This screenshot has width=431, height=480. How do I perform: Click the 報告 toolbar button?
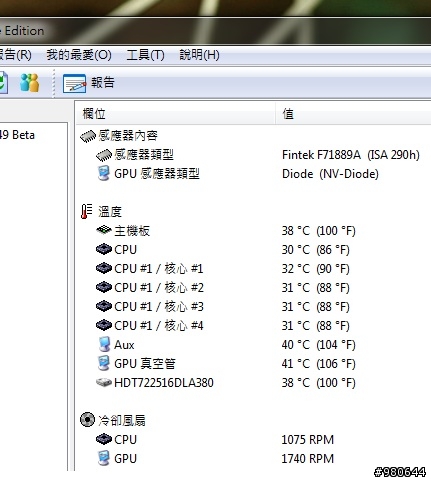(89, 83)
